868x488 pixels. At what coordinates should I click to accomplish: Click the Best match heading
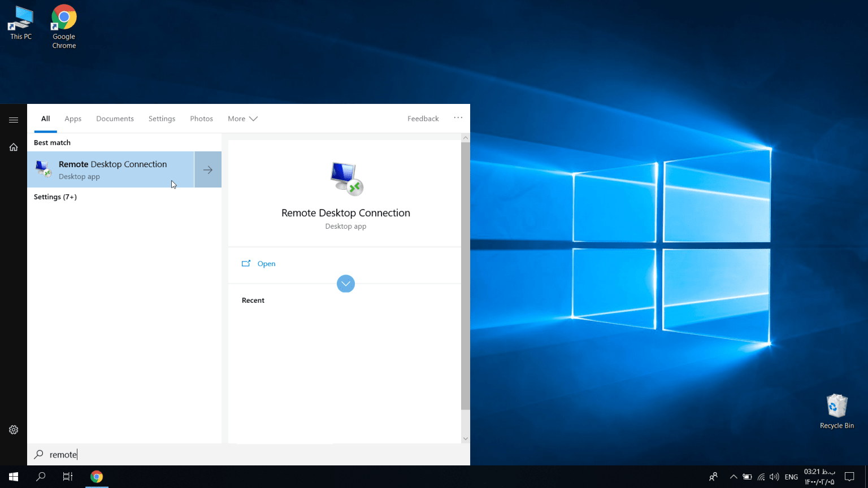[x=52, y=142]
